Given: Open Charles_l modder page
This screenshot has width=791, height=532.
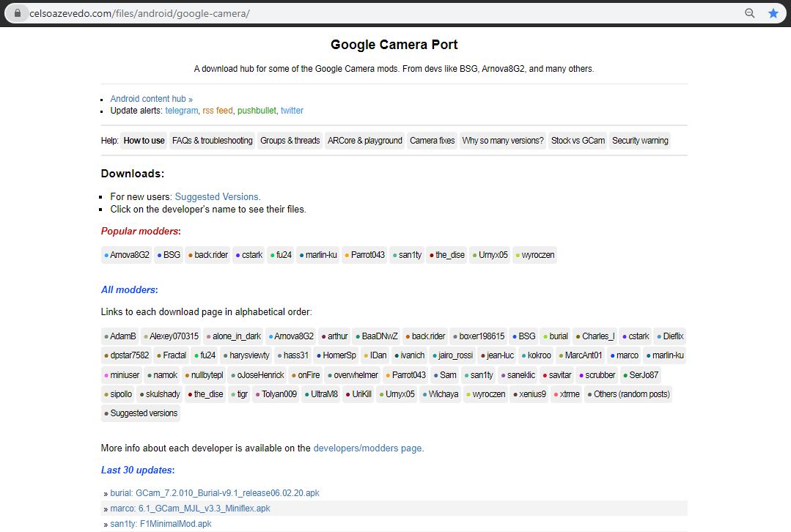Looking at the screenshot, I should coord(595,336).
